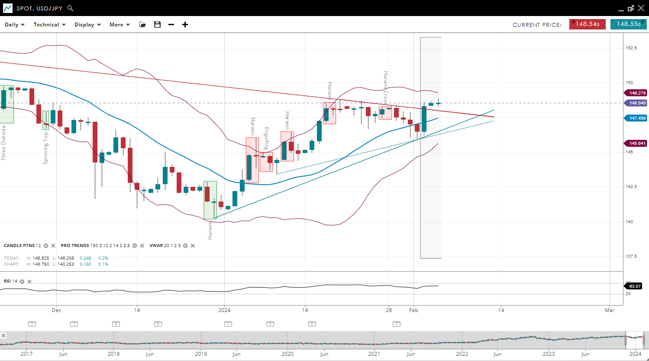This screenshot has width=649, height=361.
Task: Click the PRO TRENDS indicator label
Action: pyautogui.click(x=75, y=246)
